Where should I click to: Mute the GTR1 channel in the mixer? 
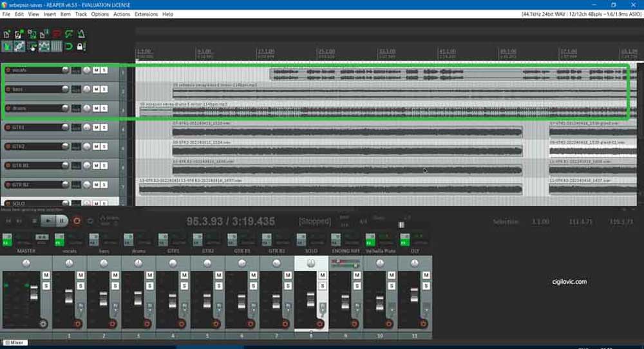(x=185, y=276)
